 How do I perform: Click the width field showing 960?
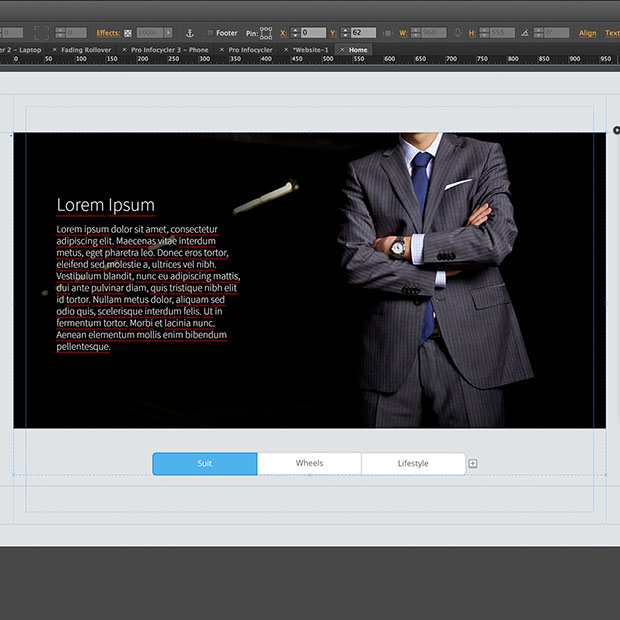[433, 32]
